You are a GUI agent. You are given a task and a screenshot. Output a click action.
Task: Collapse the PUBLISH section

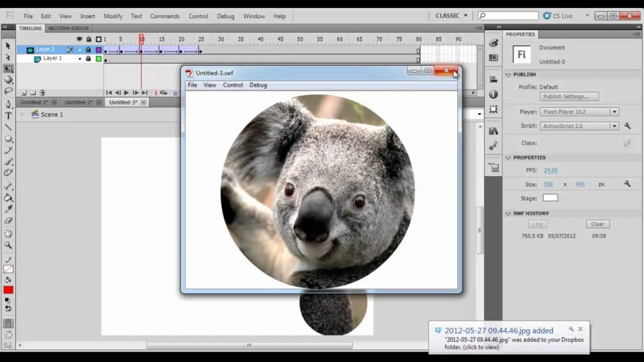pos(508,75)
